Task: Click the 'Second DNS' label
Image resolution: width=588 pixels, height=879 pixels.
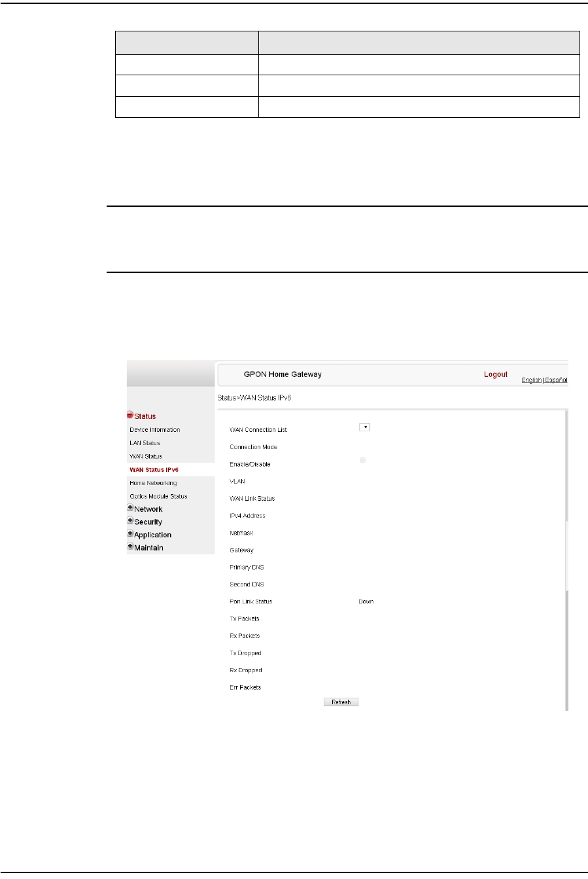Action: coord(247,584)
